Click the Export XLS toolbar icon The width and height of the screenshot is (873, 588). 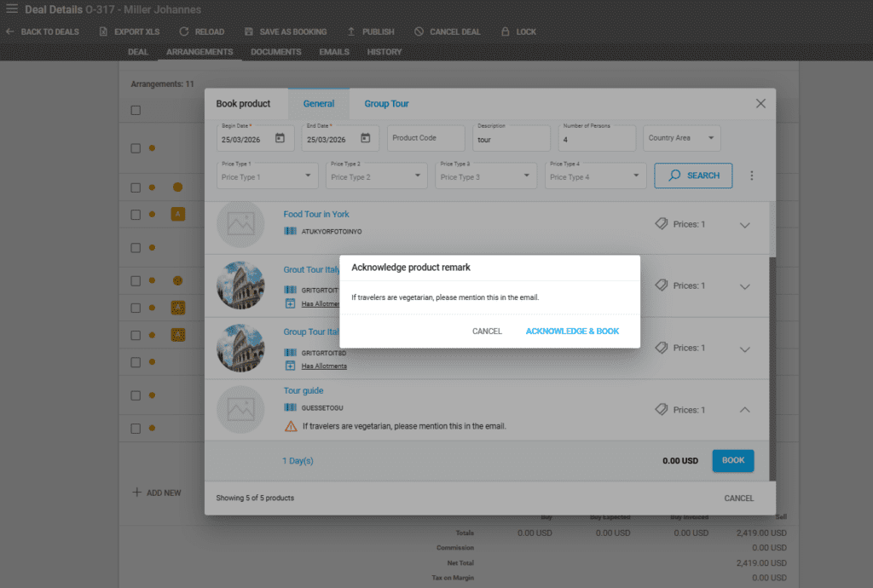104,32
